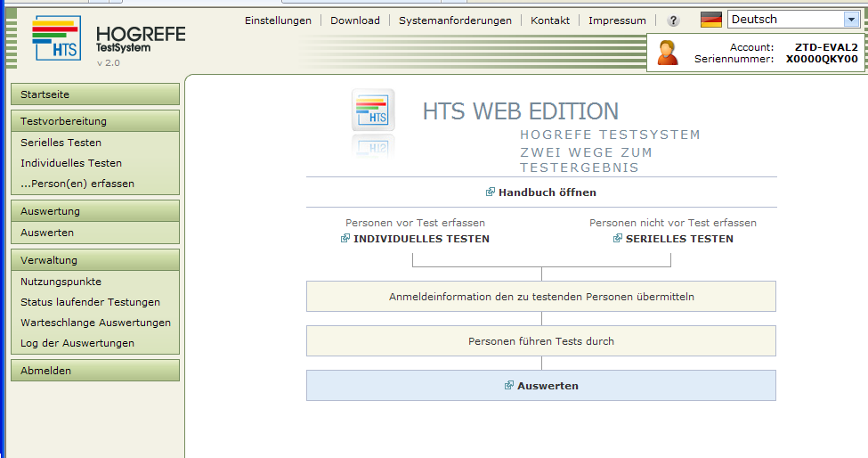Click the HTS Web Edition center logo
This screenshot has width=868, height=458.
click(374, 111)
